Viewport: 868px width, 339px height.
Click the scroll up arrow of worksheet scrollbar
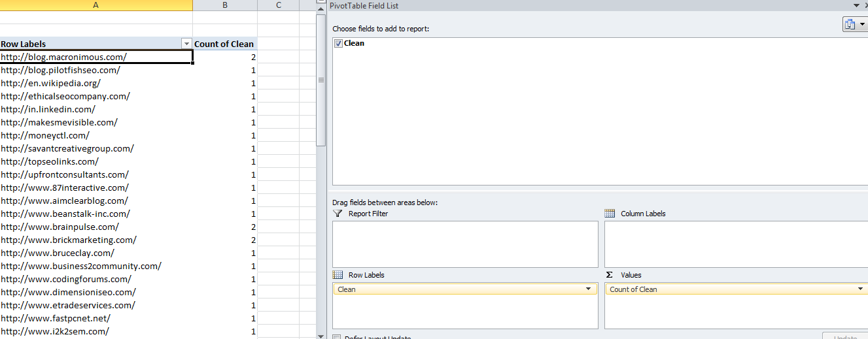pos(321,8)
